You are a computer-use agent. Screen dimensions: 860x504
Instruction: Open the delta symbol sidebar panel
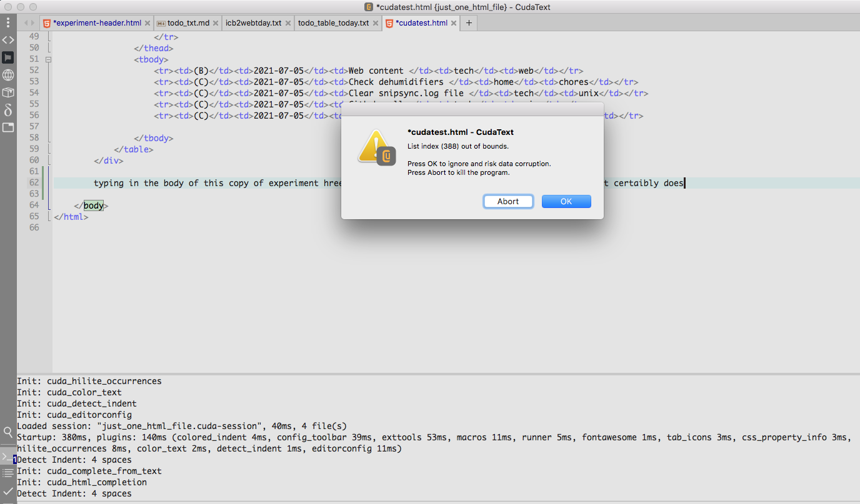(x=8, y=110)
